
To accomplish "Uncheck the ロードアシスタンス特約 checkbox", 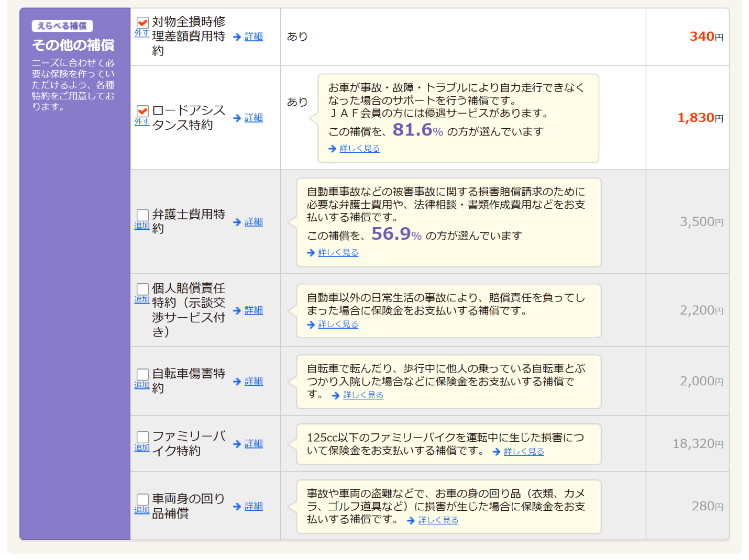I will pos(142,111).
